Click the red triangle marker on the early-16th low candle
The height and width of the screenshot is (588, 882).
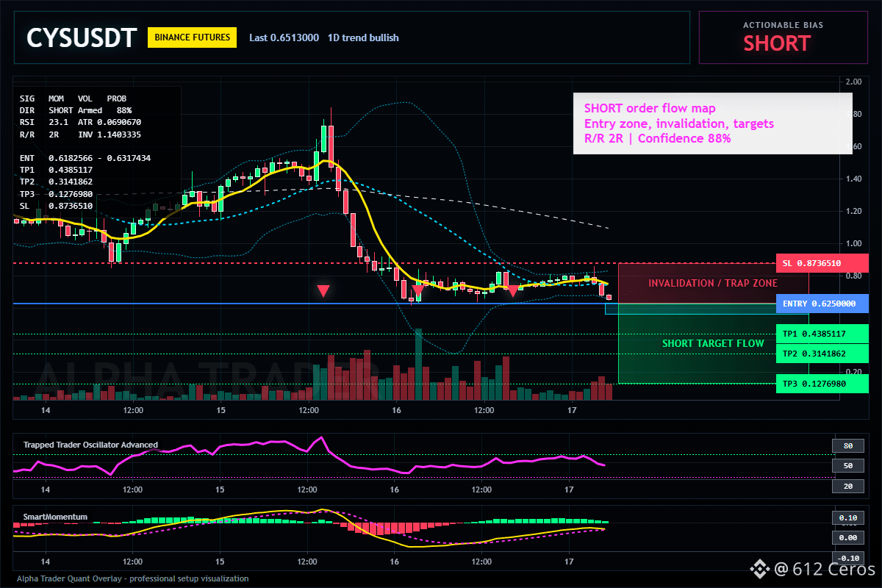[x=417, y=291]
